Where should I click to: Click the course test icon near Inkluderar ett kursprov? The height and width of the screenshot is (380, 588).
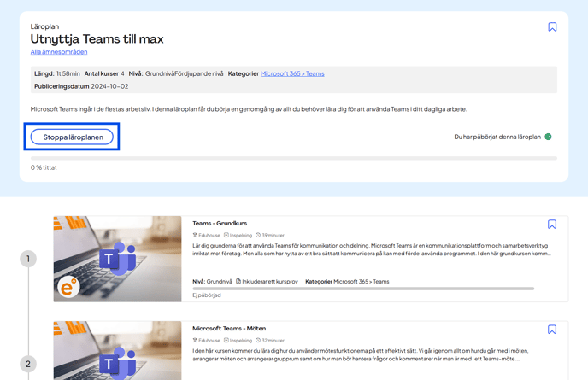coord(238,281)
